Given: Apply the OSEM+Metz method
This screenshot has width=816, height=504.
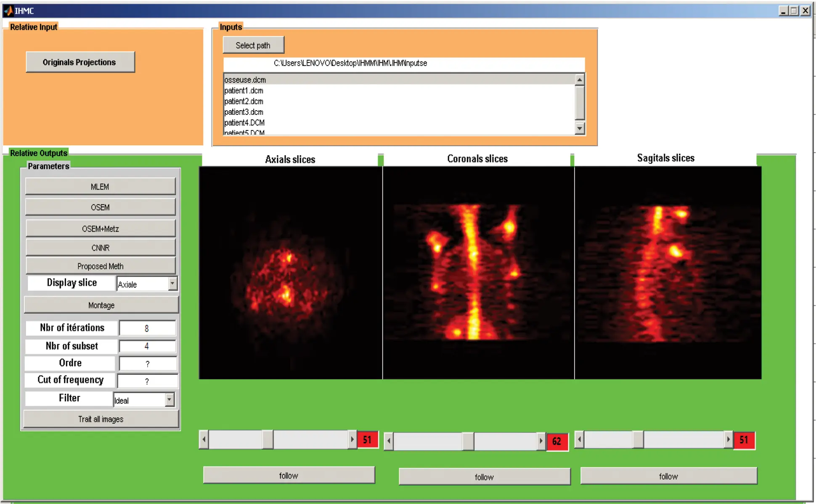Looking at the screenshot, I should [x=101, y=228].
